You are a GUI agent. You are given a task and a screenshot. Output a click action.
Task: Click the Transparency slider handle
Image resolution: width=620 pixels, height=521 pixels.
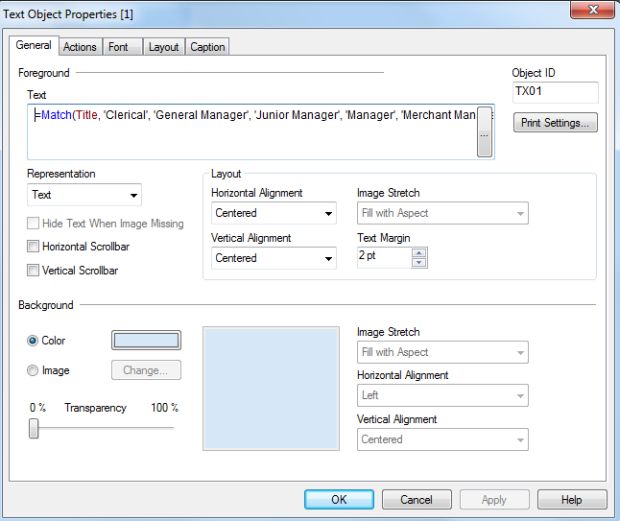click(x=34, y=428)
